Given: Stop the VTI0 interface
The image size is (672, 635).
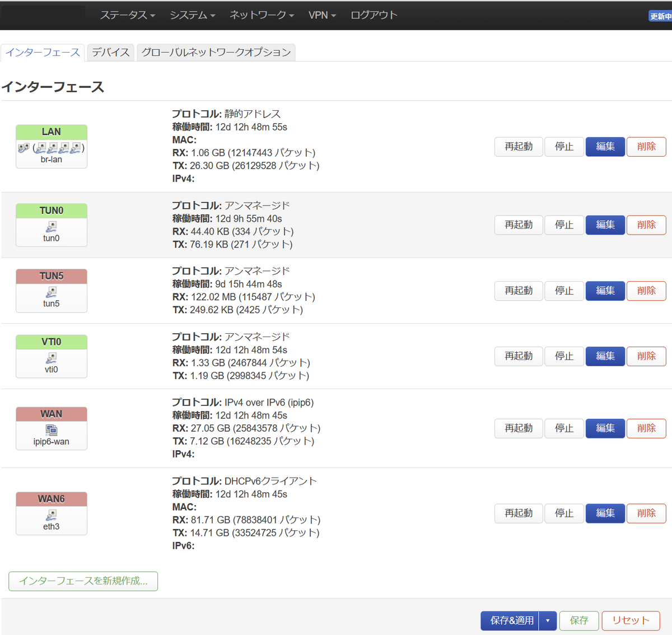Looking at the screenshot, I should pos(564,356).
